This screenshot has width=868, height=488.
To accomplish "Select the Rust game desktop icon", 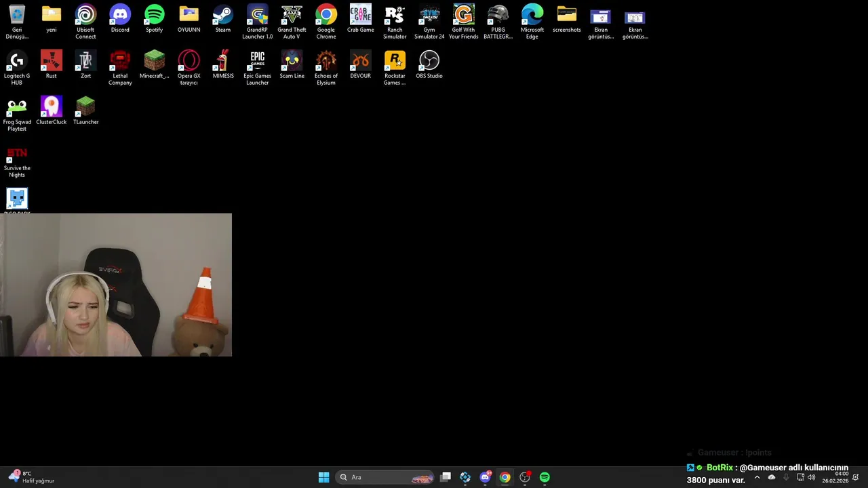I will click(52, 65).
